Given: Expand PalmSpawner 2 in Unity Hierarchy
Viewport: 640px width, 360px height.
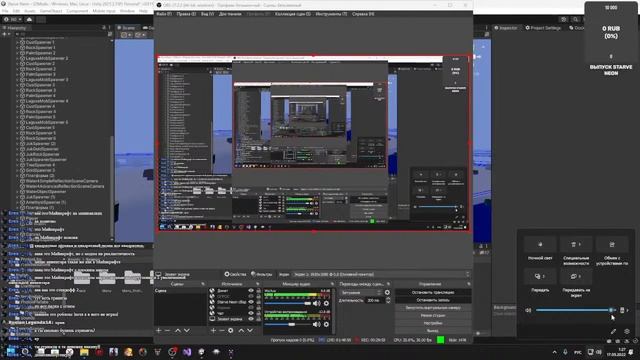Looking at the screenshot, I should (x=18, y=53).
